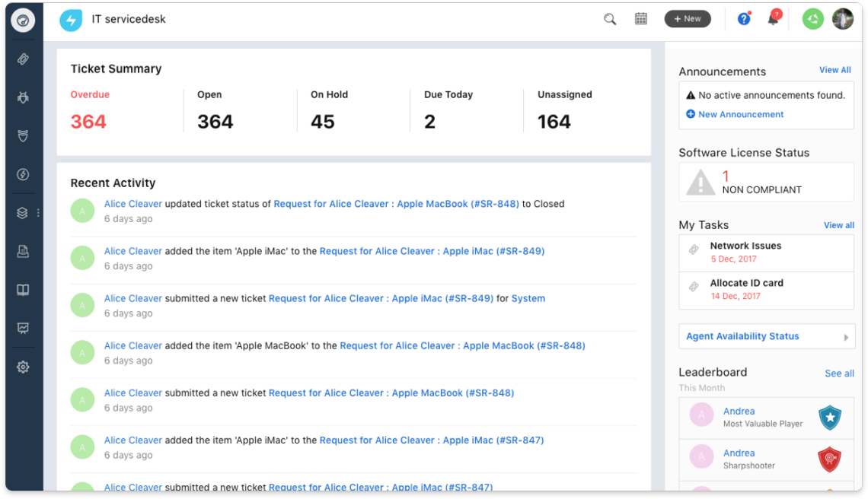Open the stacked layers Assets icon
This screenshot has height=499, width=868.
point(23,213)
